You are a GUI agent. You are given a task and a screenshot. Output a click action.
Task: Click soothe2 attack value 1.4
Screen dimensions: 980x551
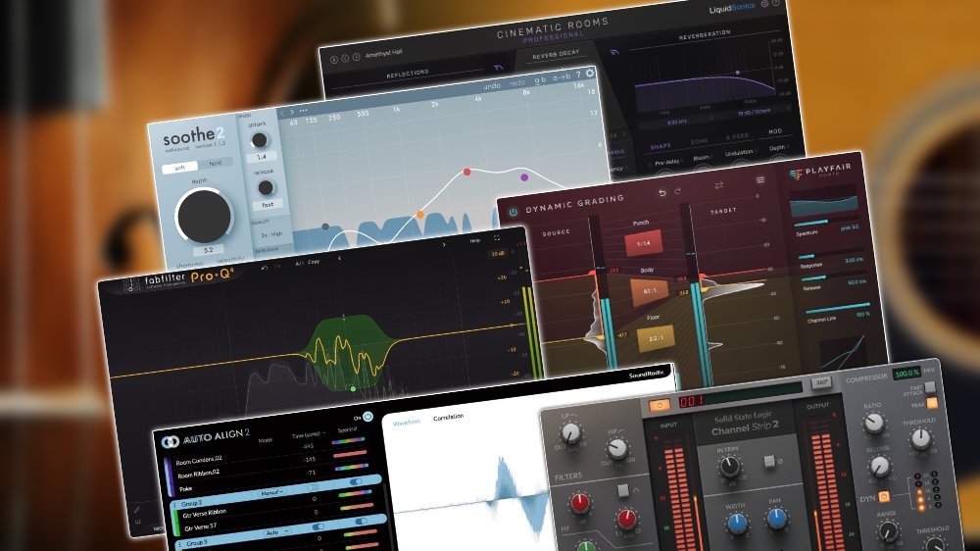click(262, 157)
